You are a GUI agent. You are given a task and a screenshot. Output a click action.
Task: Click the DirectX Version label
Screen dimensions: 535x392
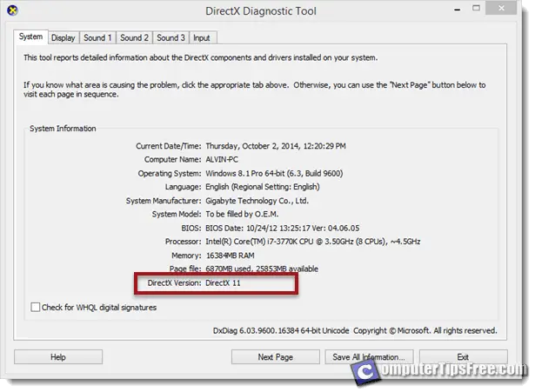click(174, 283)
